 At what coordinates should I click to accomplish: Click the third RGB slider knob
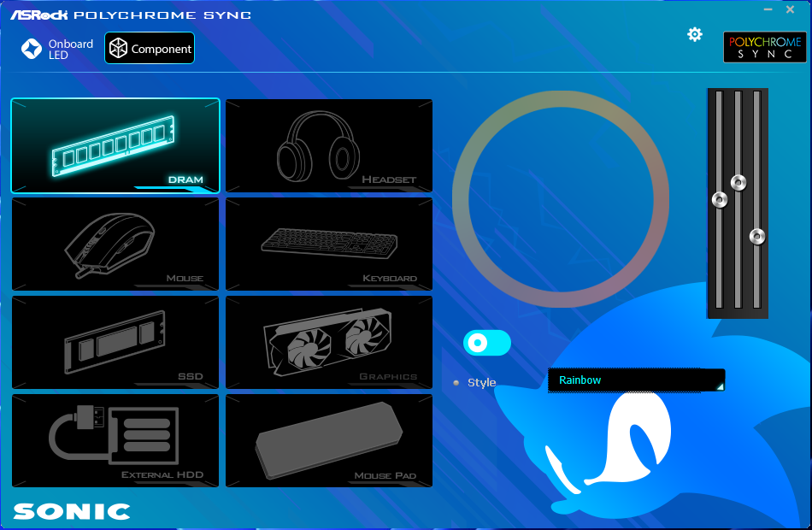tap(757, 236)
